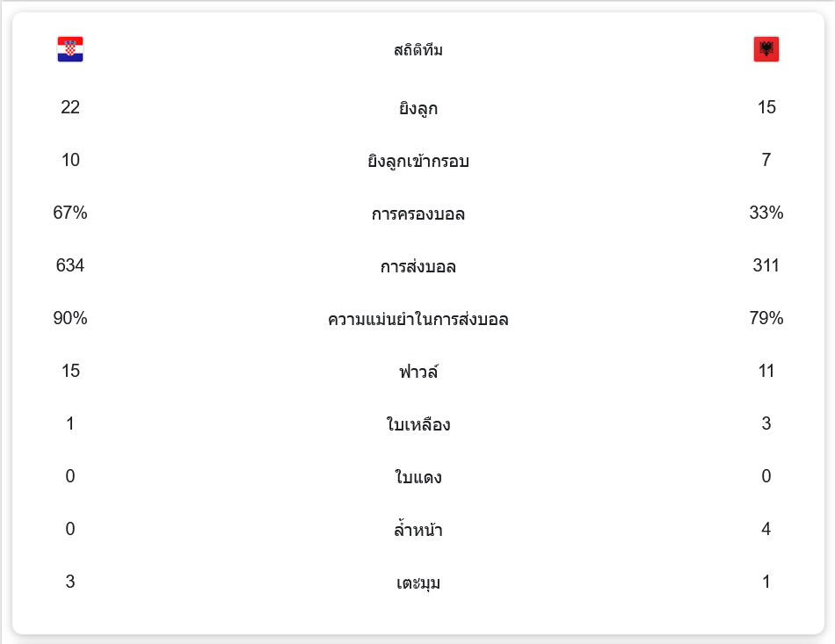The image size is (835, 644).
Task: Click Albania's 33% possession value
Action: tap(766, 213)
